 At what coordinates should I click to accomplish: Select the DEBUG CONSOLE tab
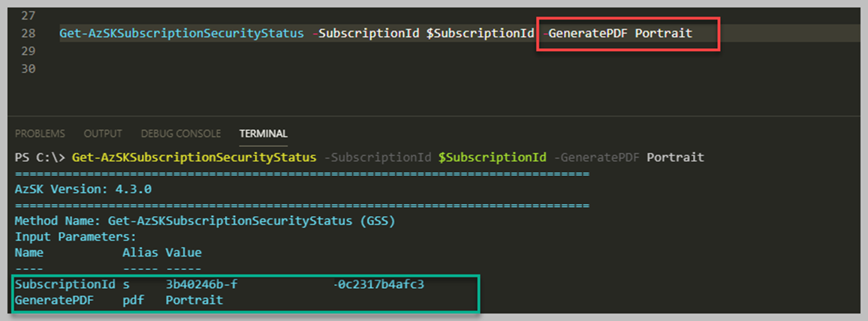pyautogui.click(x=181, y=133)
